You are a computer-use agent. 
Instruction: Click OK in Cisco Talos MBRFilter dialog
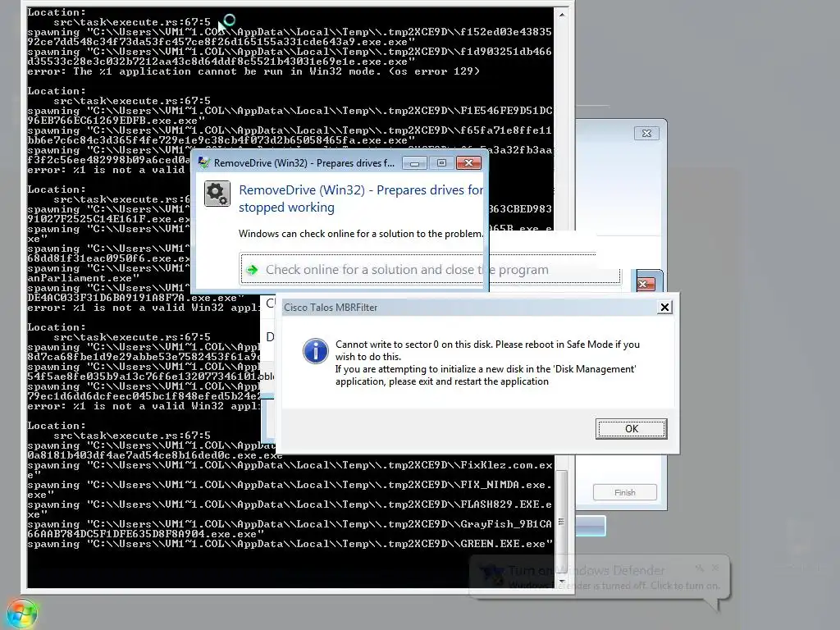pyautogui.click(x=631, y=428)
